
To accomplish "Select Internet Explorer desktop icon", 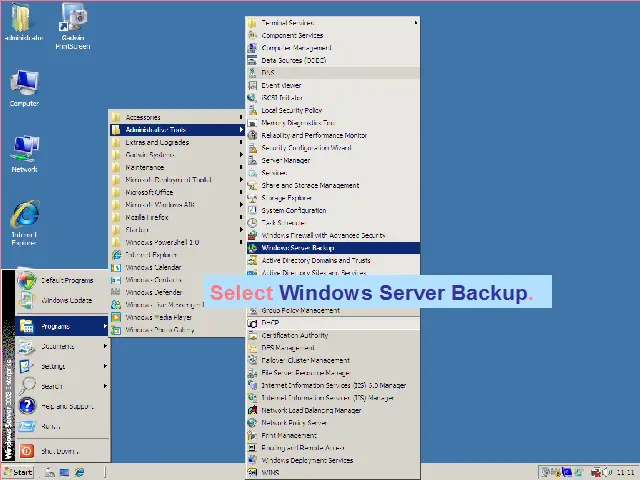I will 24,223.
